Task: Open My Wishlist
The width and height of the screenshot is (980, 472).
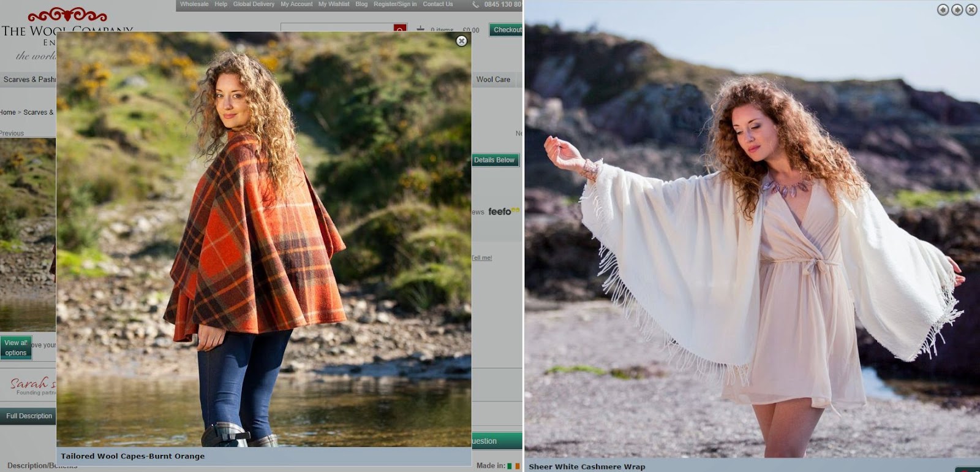Action: [x=334, y=4]
